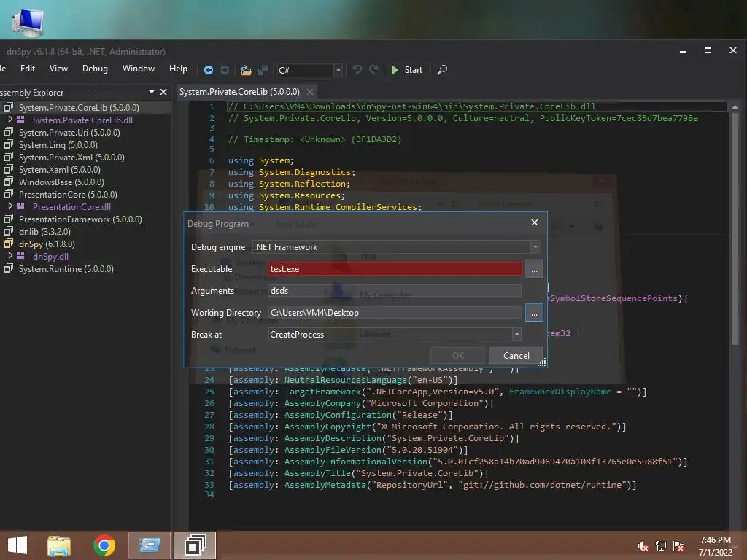Open the clock showing 7:46 PM

point(715,546)
